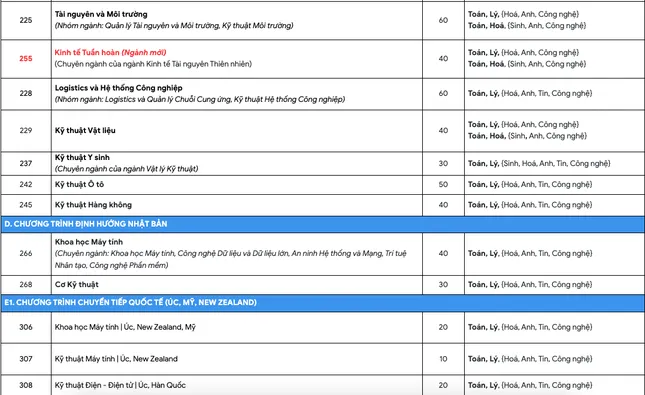The image size is (645, 395).
Task: Select the program code 229 cell
Action: click(26, 130)
